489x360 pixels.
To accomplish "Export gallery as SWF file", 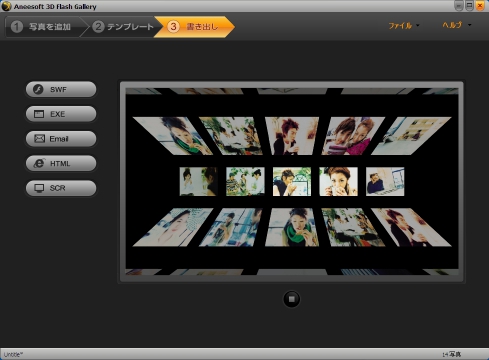I will (61, 89).
